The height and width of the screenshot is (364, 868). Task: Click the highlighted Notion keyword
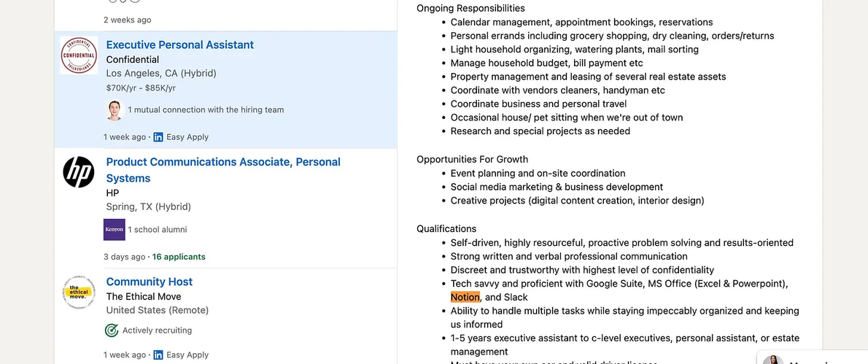click(x=465, y=297)
